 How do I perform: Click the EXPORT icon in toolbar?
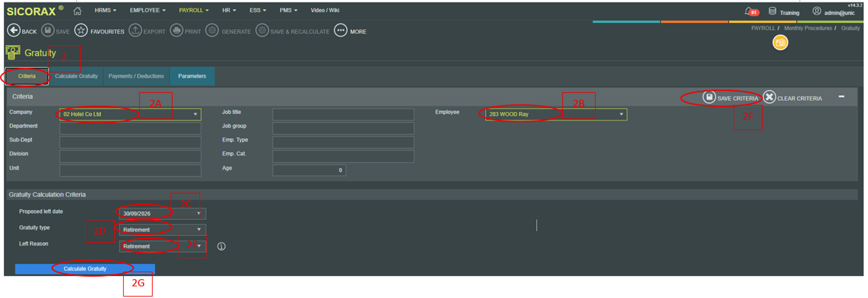point(135,31)
